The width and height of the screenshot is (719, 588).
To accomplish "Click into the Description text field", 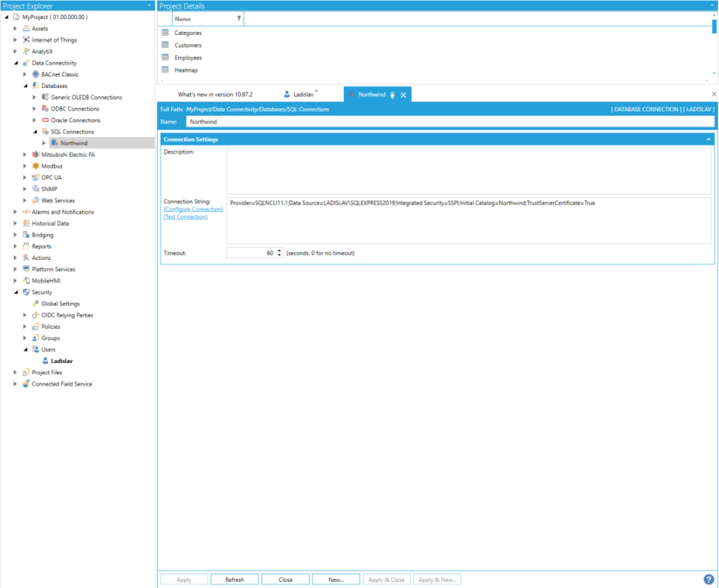I will point(468,170).
